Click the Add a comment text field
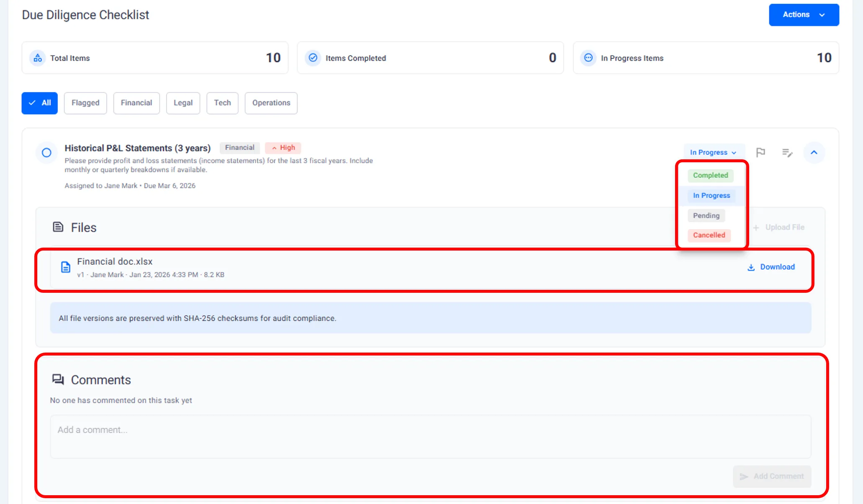863x504 pixels. (x=430, y=436)
